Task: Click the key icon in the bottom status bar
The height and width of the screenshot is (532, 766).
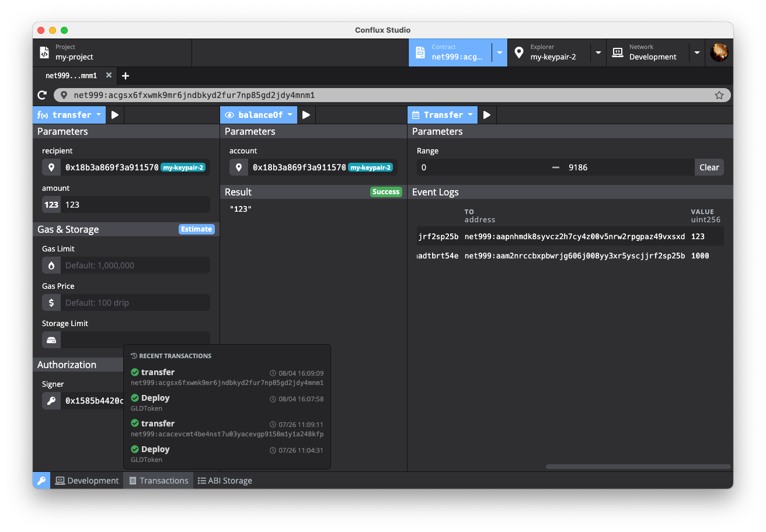Action: coord(41,481)
